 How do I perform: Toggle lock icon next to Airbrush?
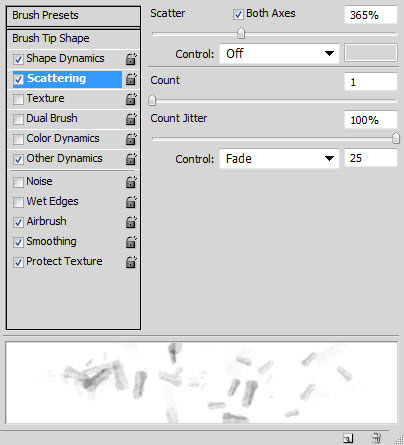pyautogui.click(x=131, y=222)
